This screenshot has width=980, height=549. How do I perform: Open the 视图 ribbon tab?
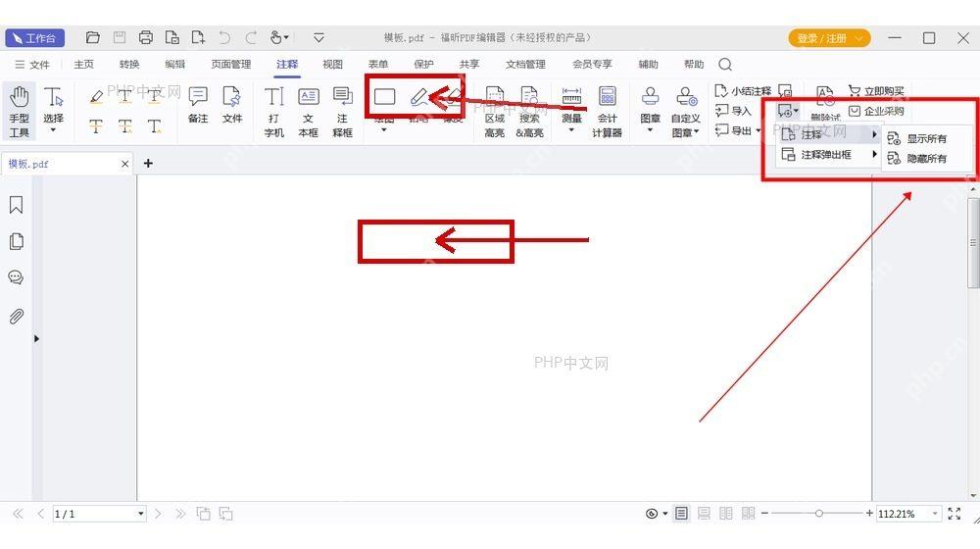[x=332, y=65]
